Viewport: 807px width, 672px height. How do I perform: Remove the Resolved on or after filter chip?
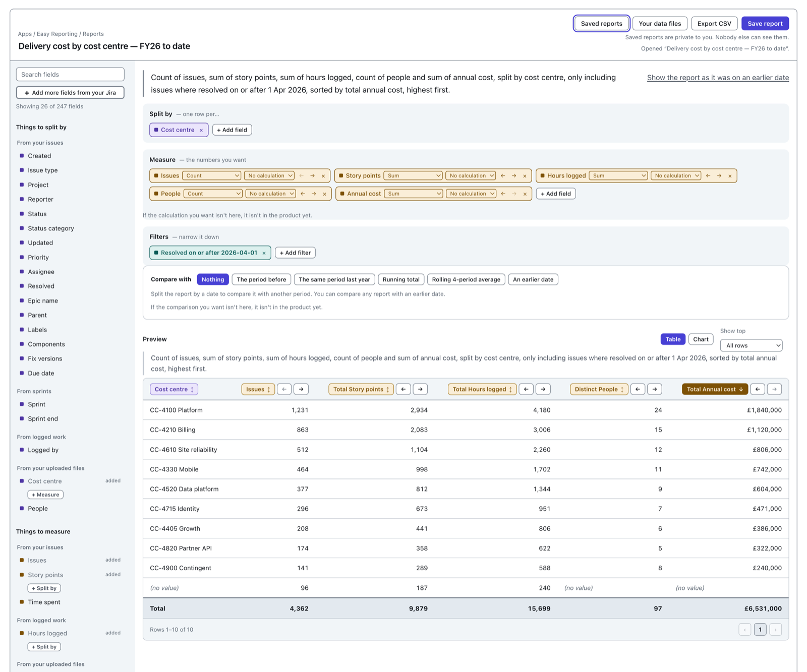point(264,253)
